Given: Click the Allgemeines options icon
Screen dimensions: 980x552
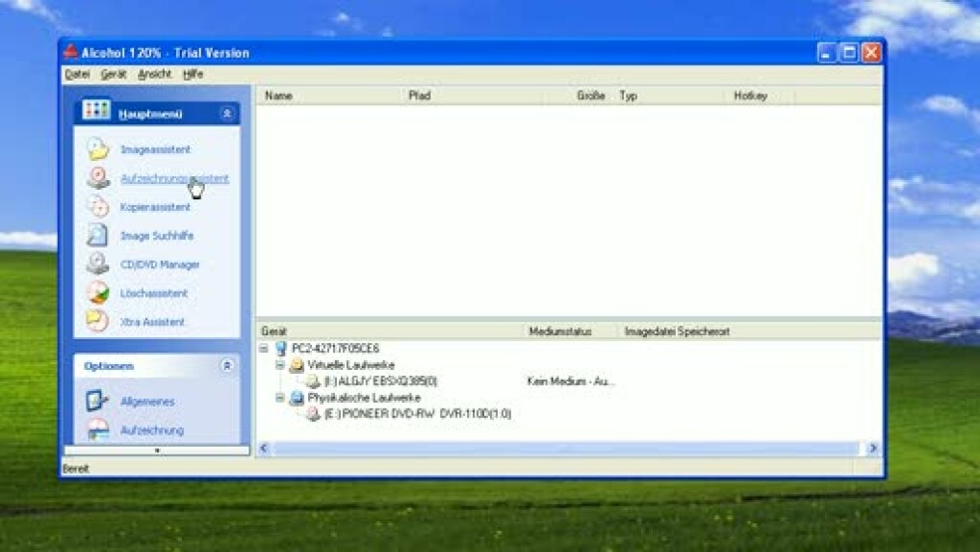Looking at the screenshot, I should (97, 401).
